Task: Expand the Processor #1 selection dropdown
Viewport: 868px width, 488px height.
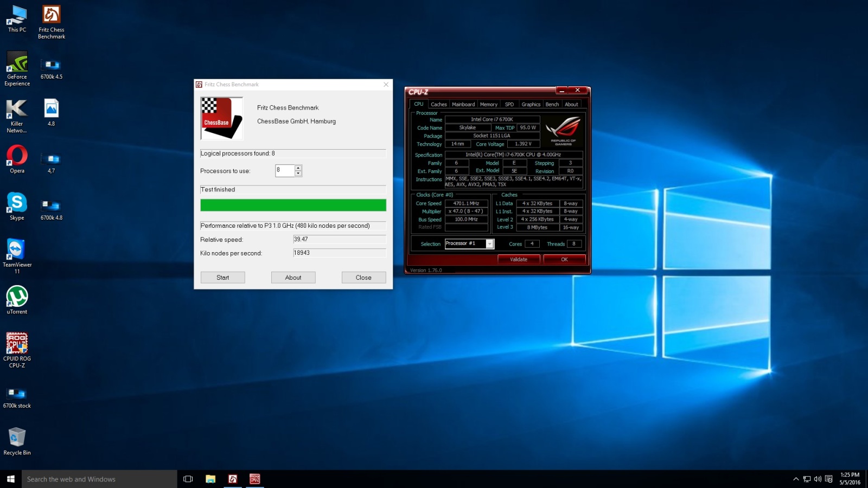Action: 489,244
